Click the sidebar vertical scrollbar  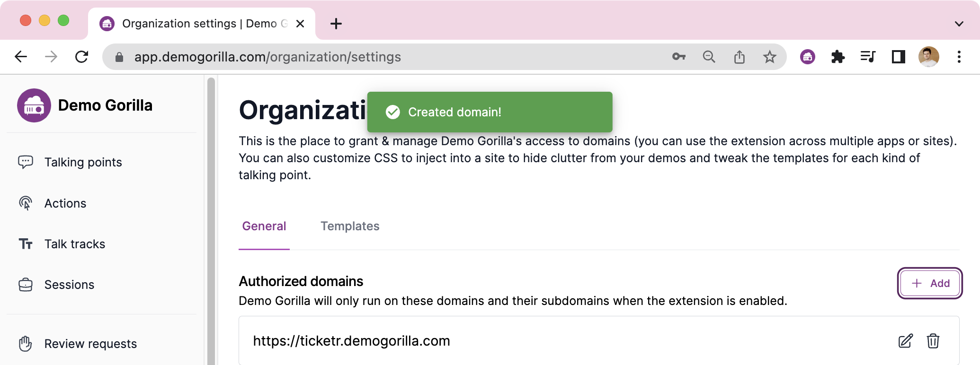211,220
